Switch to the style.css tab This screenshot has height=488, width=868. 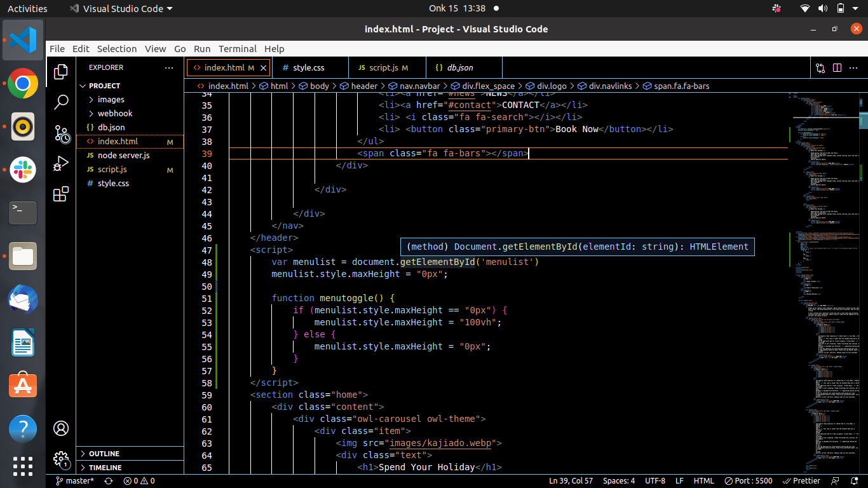(310, 67)
